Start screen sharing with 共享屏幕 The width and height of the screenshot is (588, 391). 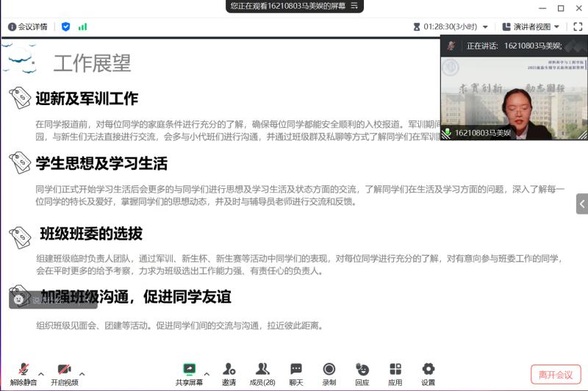(189, 373)
